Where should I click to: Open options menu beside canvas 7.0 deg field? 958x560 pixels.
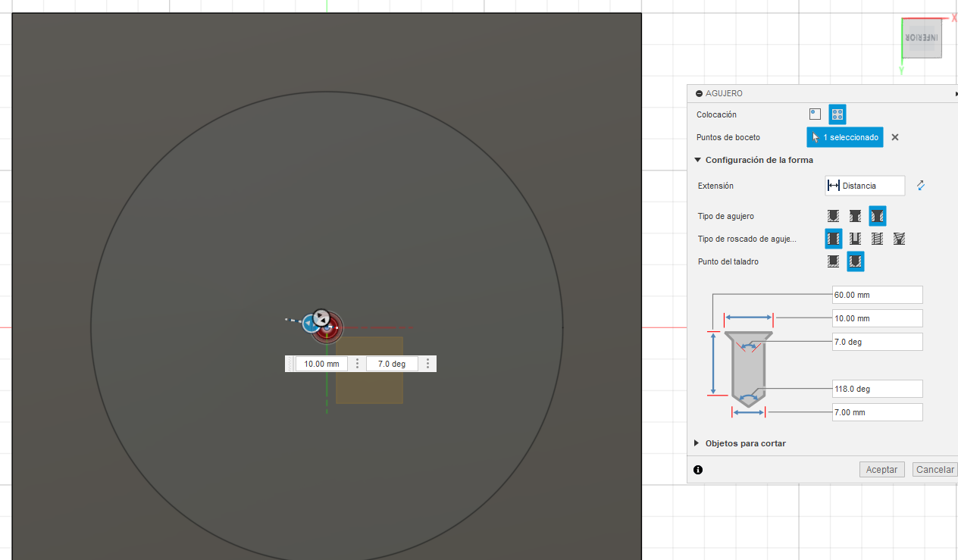coord(427,364)
